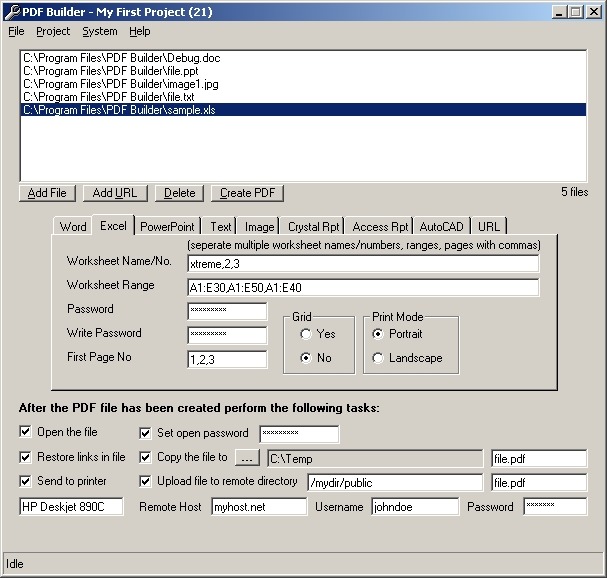Switch to the Image tab

click(259, 226)
